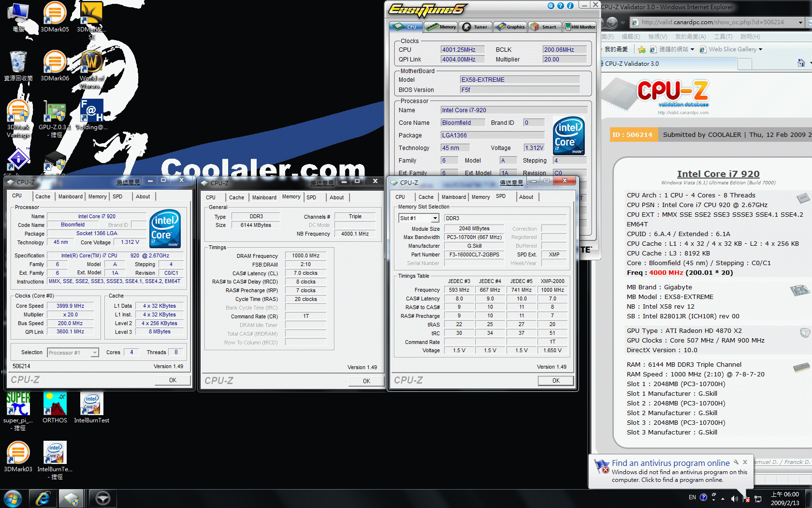Click the volume speaker tray icon
Screen dimensions: 812x508
[734, 498]
